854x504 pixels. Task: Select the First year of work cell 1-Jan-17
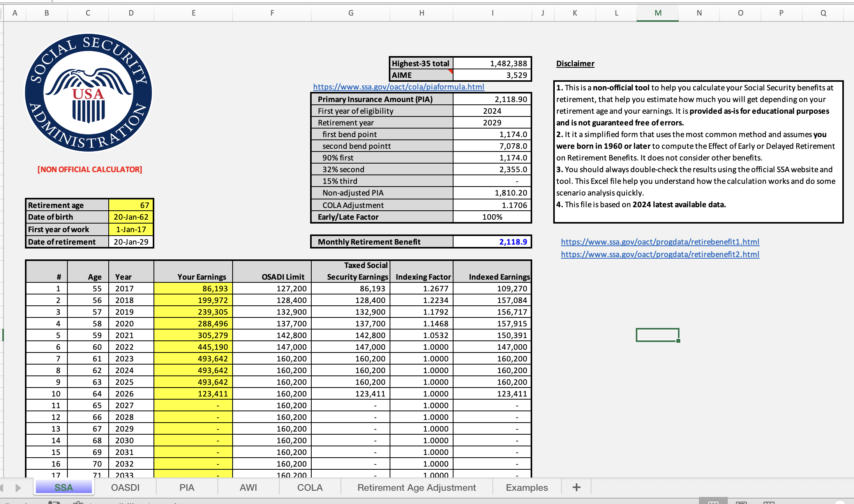131,229
